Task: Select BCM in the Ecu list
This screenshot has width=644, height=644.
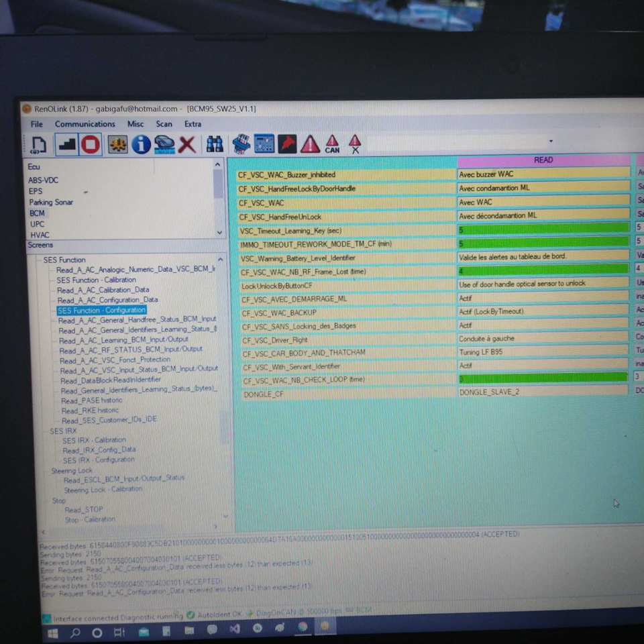Action: 37,213
